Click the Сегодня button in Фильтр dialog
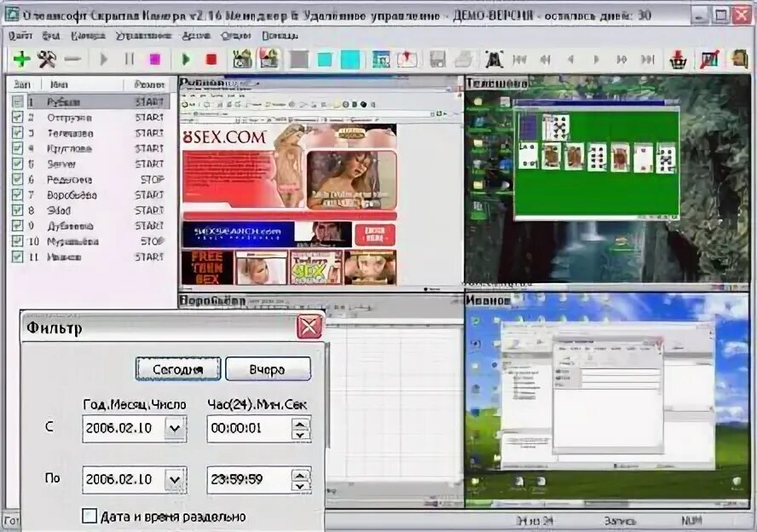 click(x=178, y=369)
